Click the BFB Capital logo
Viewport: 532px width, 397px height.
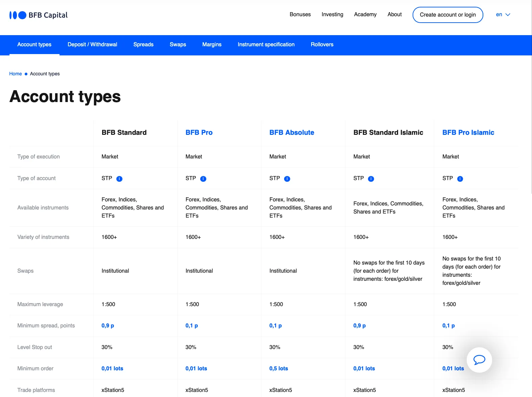coord(39,15)
